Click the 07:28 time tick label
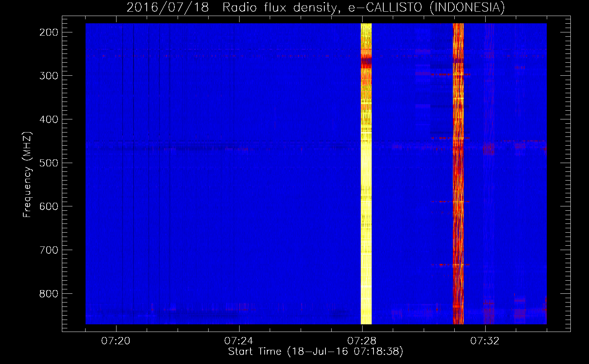 [362, 341]
